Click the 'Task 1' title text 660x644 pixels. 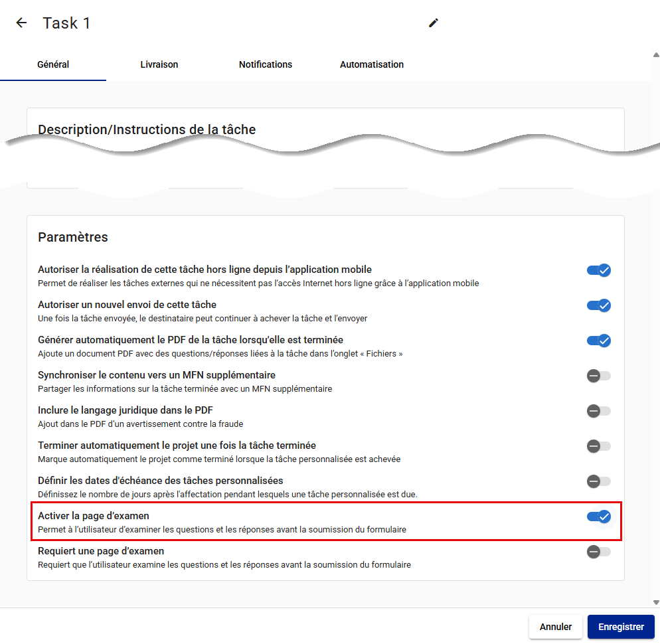tap(66, 23)
